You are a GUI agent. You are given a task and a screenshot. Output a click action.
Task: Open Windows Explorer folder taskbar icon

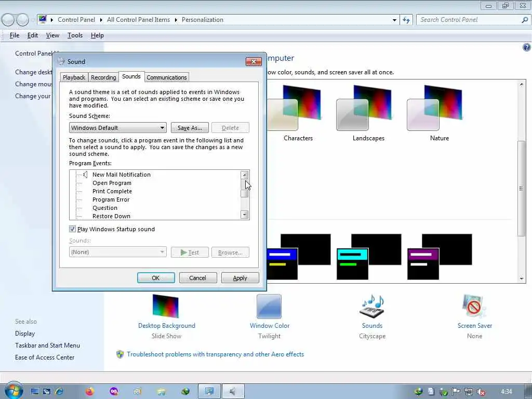(162, 392)
